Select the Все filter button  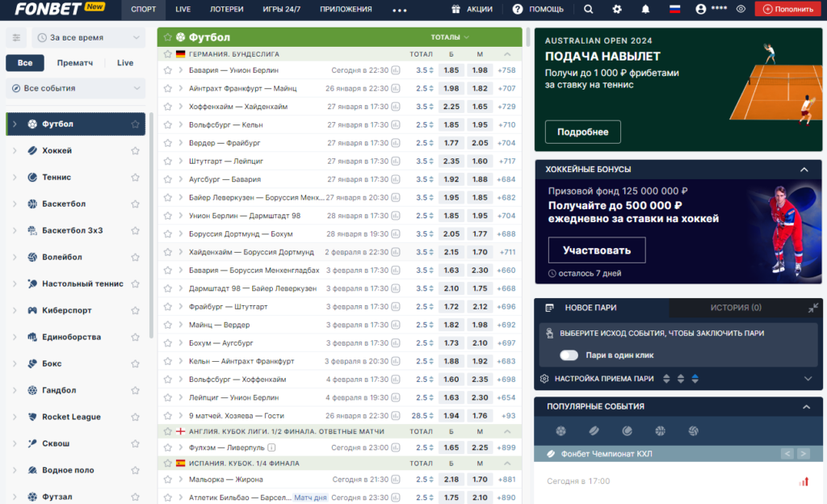click(25, 63)
